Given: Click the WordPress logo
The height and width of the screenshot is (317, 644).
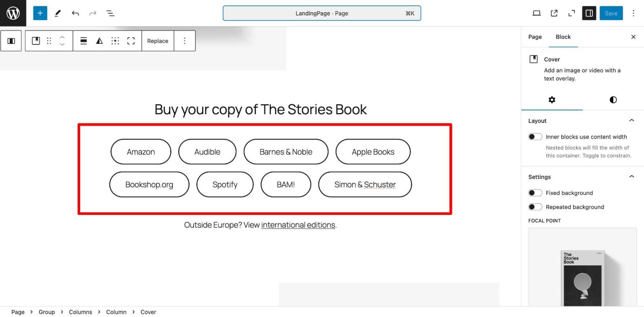Looking at the screenshot, I should coord(13,13).
